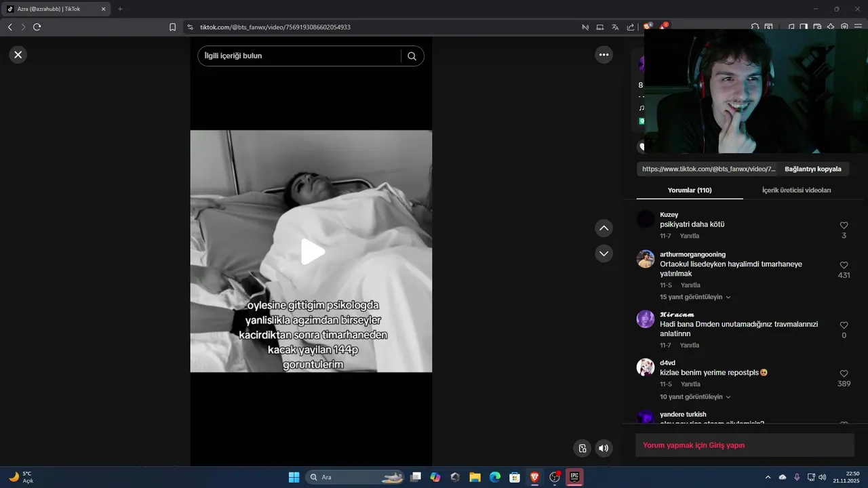Click d4vd's profile avatar

pyautogui.click(x=646, y=367)
